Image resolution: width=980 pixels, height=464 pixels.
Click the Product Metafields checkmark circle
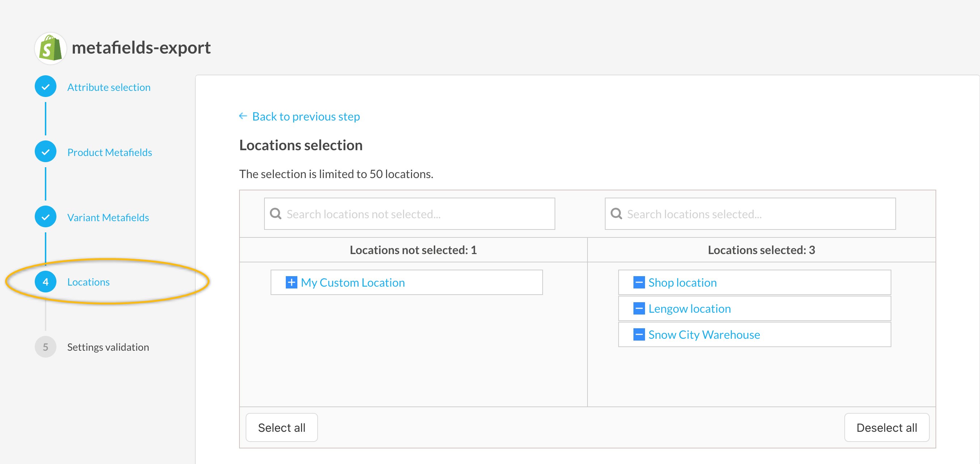coord(46,152)
